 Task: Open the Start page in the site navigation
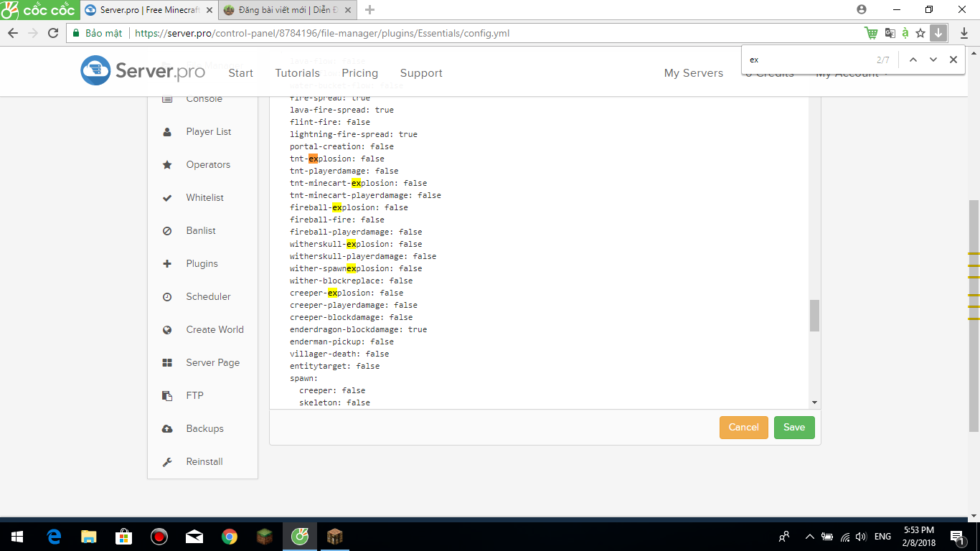240,73
